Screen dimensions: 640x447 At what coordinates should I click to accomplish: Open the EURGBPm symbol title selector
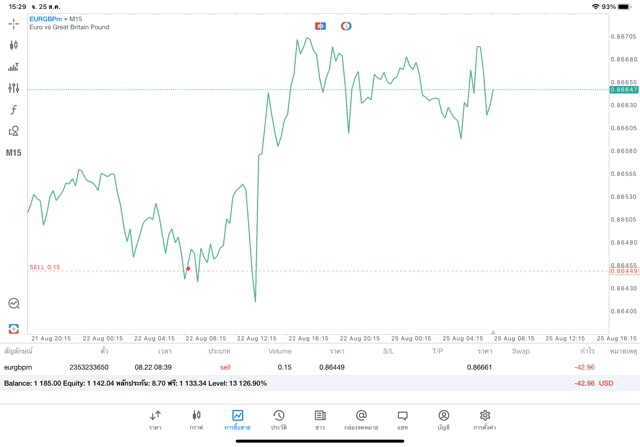[x=56, y=19]
